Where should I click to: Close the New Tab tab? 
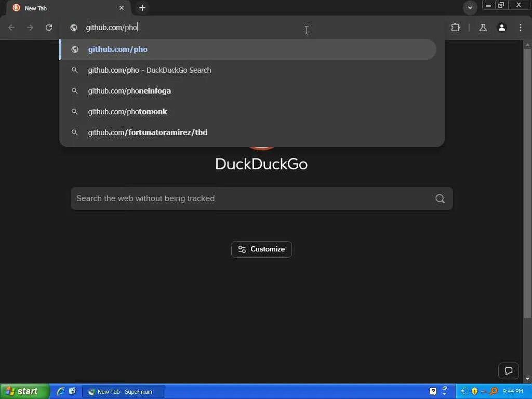(122, 8)
